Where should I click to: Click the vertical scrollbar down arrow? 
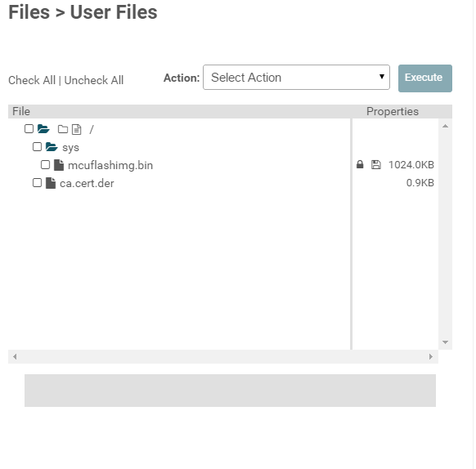pyautogui.click(x=445, y=342)
